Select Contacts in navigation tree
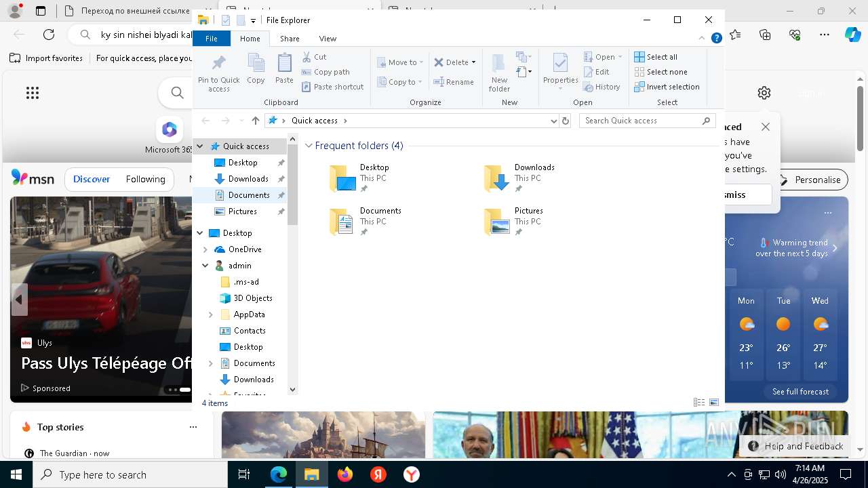The width and height of the screenshot is (868, 488). 243,331
